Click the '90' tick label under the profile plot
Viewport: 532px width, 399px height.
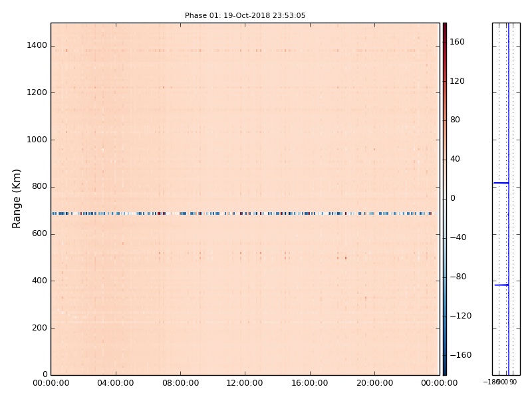click(513, 382)
